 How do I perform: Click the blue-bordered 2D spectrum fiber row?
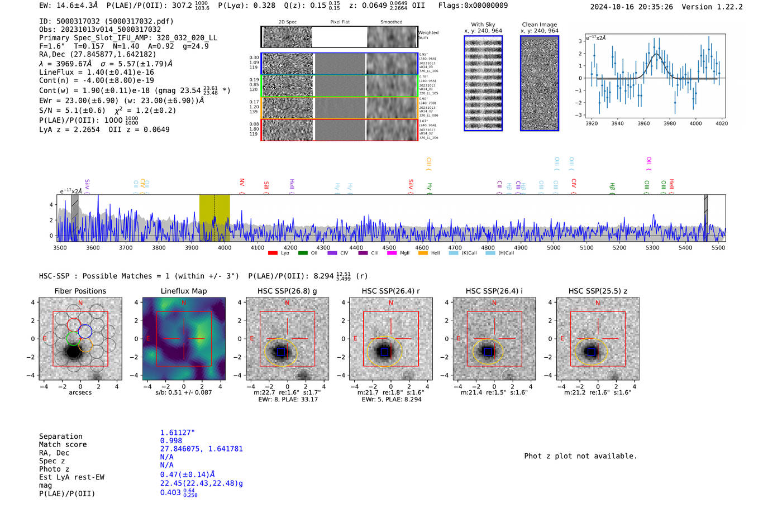pos(339,64)
